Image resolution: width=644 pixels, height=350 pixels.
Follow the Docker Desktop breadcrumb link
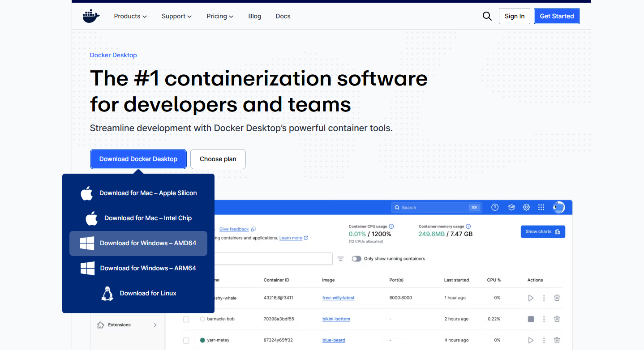[113, 55]
